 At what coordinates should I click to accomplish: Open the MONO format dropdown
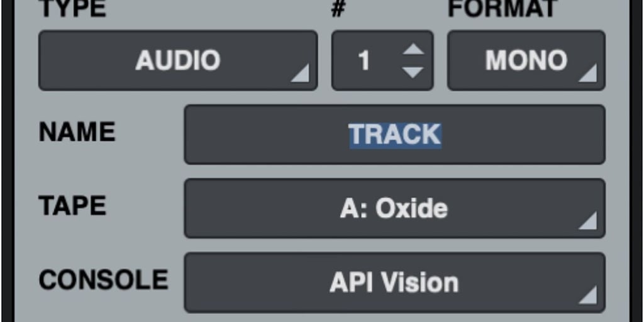tap(526, 60)
